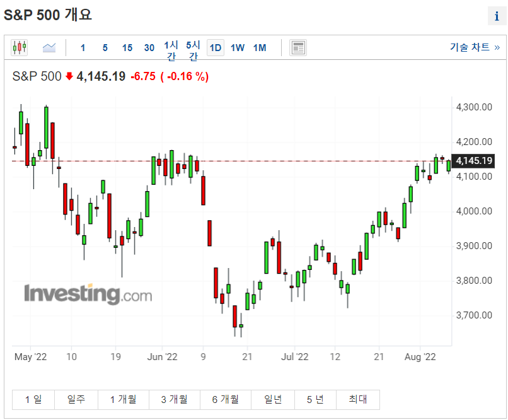This screenshot has height=420, width=508.
Task: Select the candlestick chart type icon
Action: coord(19,48)
